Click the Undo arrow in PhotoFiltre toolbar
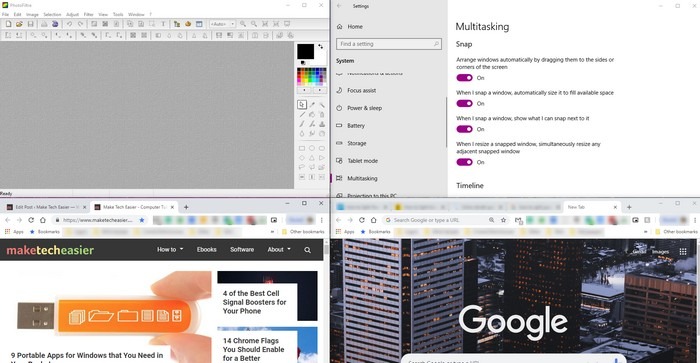This screenshot has height=363, width=700. pyautogui.click(x=69, y=24)
